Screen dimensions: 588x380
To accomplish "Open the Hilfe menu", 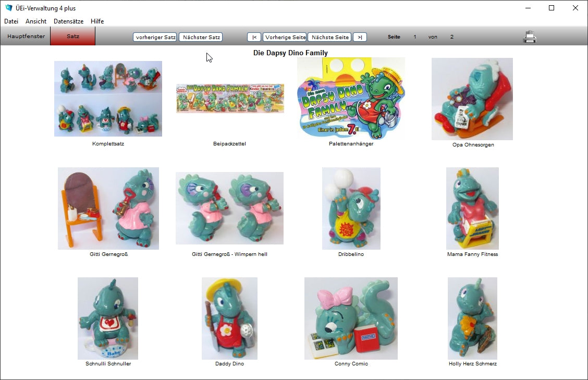I will pyautogui.click(x=97, y=21).
